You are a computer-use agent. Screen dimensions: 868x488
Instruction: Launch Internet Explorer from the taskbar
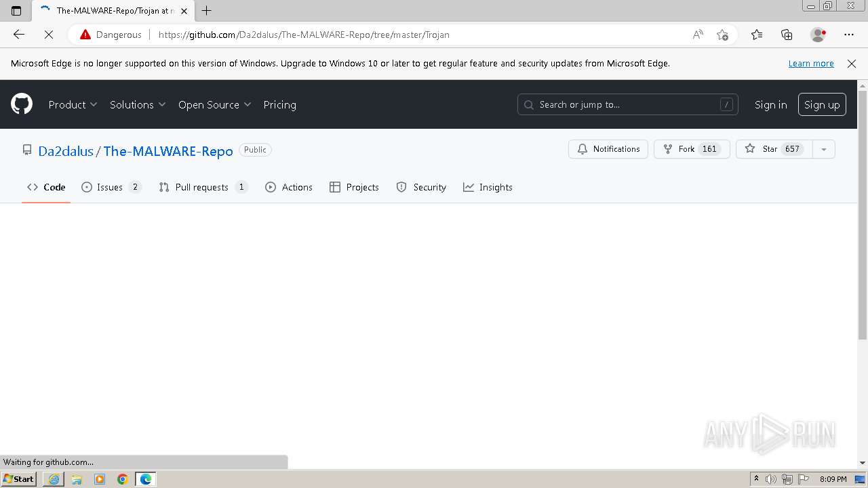(x=54, y=479)
